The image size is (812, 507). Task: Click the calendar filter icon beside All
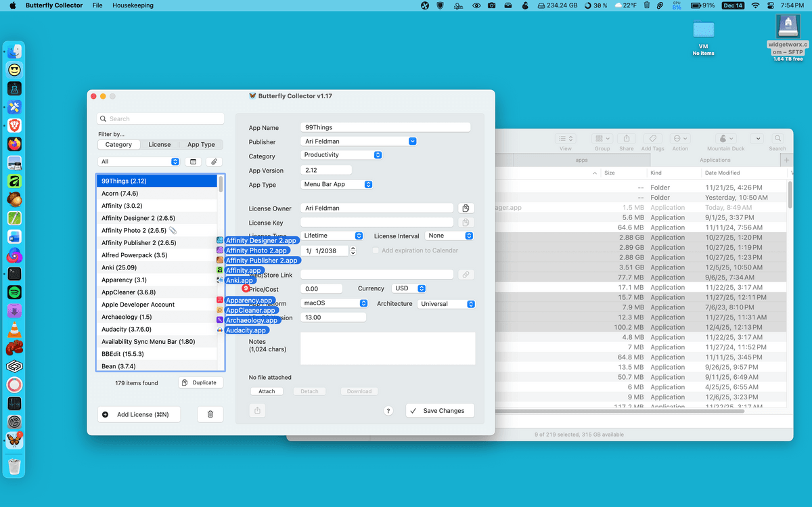192,162
